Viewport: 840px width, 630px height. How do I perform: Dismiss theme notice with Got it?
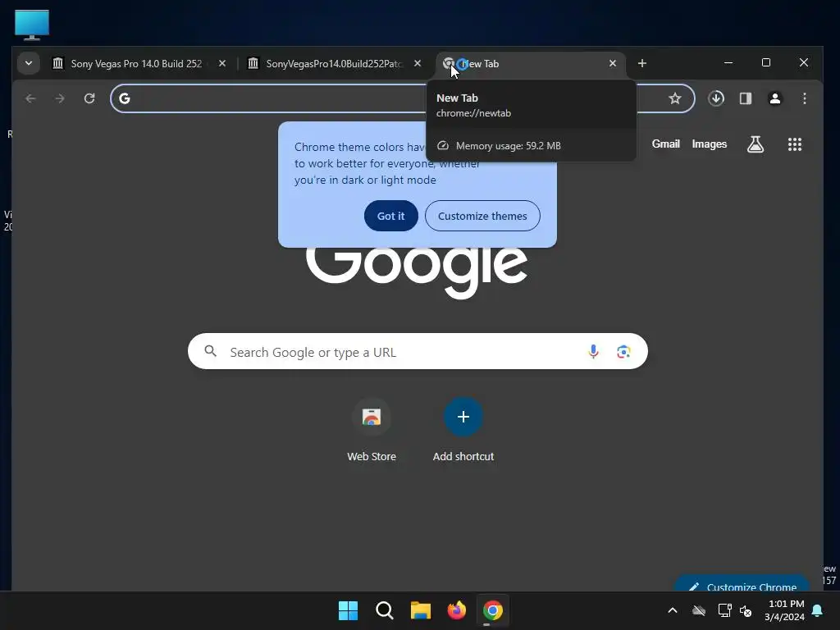(391, 216)
